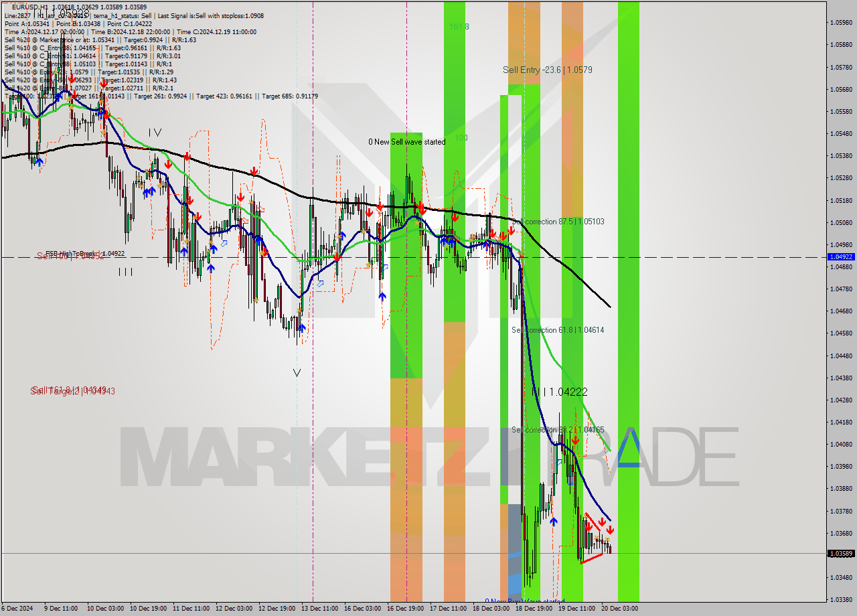Click the 'Sell Entry -23.6 | 1.0579' label
The image size is (857, 616).
[x=548, y=70]
